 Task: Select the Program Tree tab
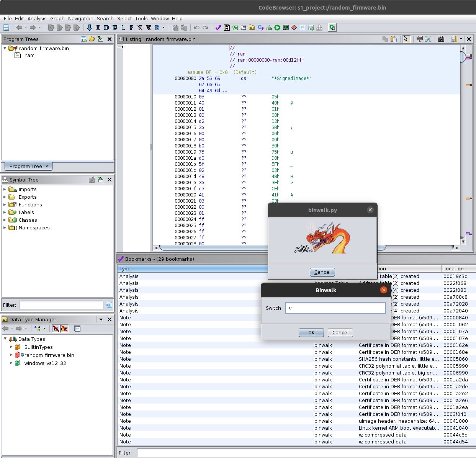click(x=26, y=166)
